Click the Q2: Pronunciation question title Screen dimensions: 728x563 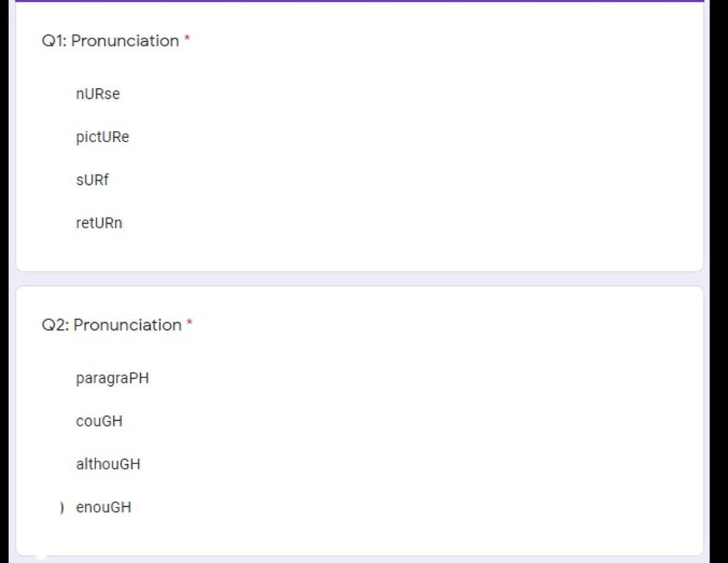pos(112,325)
